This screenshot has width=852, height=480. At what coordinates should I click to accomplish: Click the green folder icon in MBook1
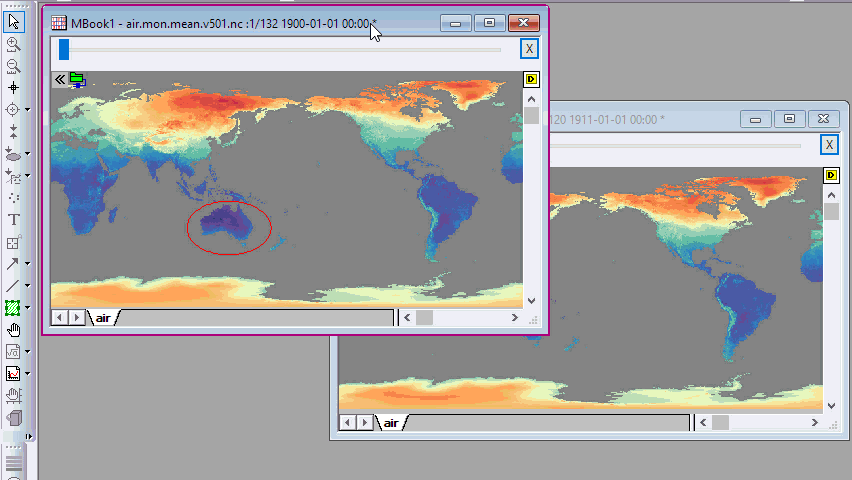[x=77, y=80]
